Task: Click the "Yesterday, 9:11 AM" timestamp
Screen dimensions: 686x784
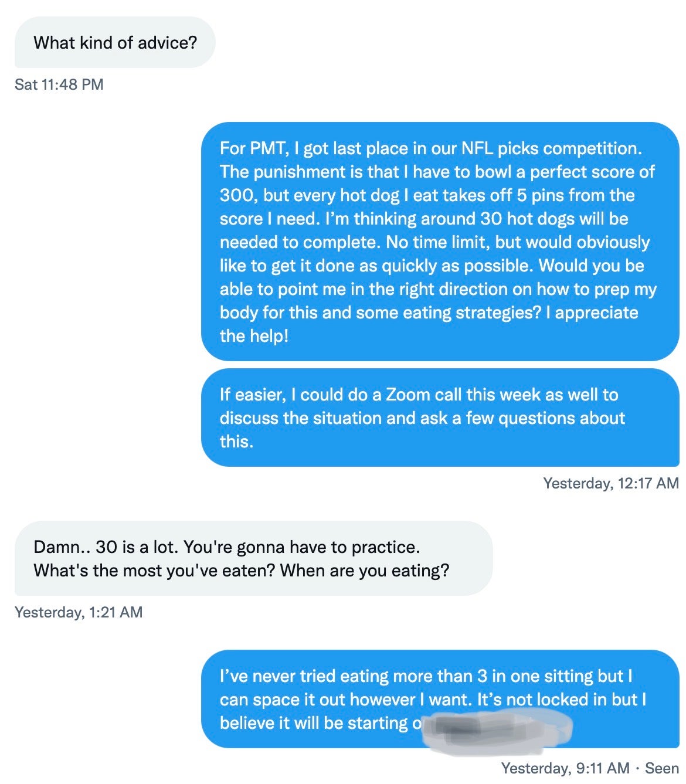Action: click(x=565, y=768)
